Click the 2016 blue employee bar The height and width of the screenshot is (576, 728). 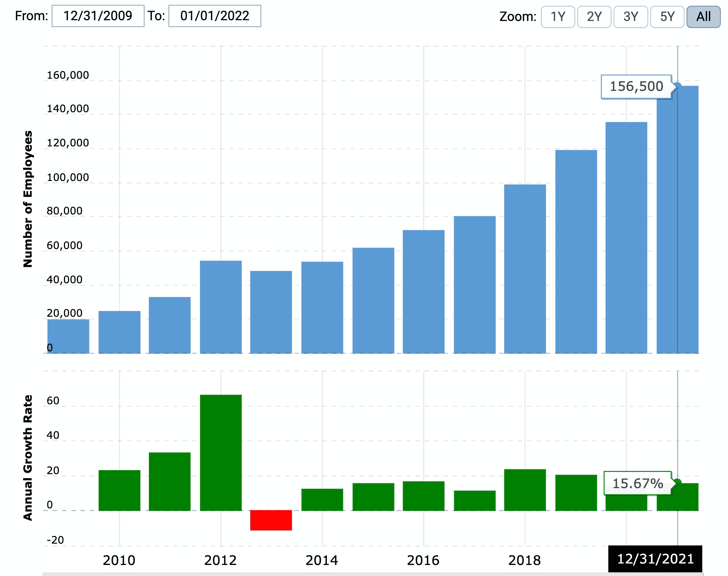424,291
